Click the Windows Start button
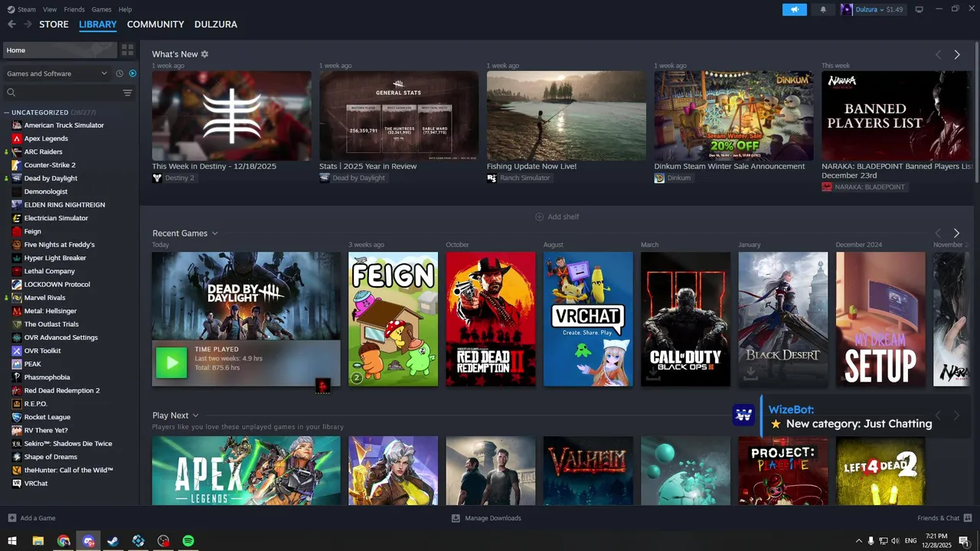This screenshot has height=551, width=980. pyautogui.click(x=12, y=541)
